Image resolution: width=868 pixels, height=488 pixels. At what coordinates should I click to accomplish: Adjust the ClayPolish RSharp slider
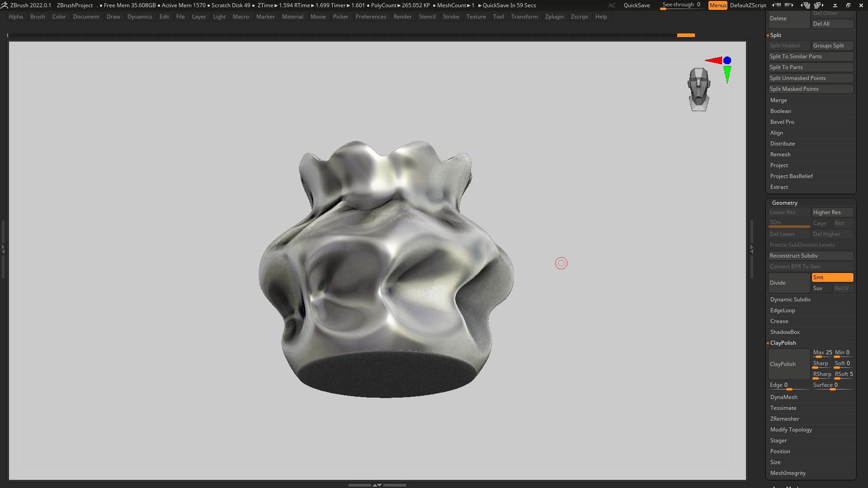click(x=822, y=375)
